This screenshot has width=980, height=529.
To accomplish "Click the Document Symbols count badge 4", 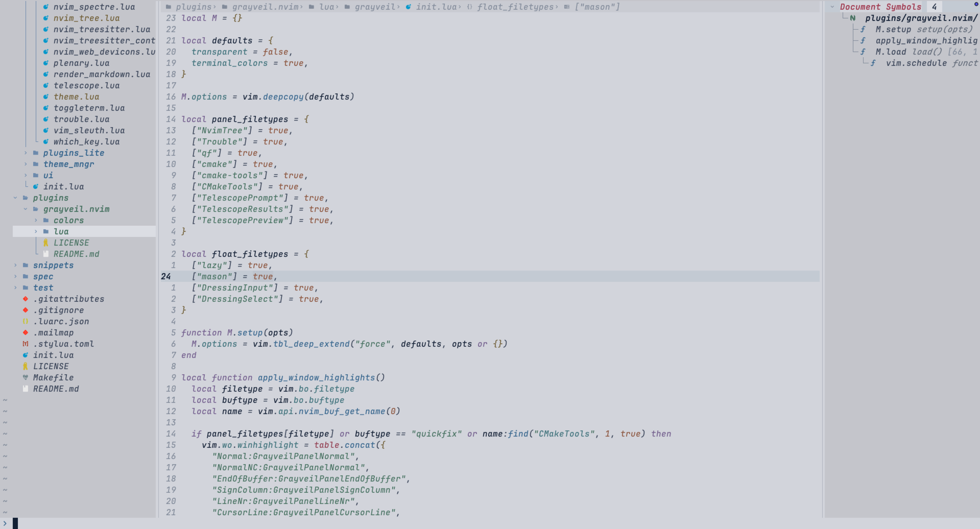I will pos(934,7).
